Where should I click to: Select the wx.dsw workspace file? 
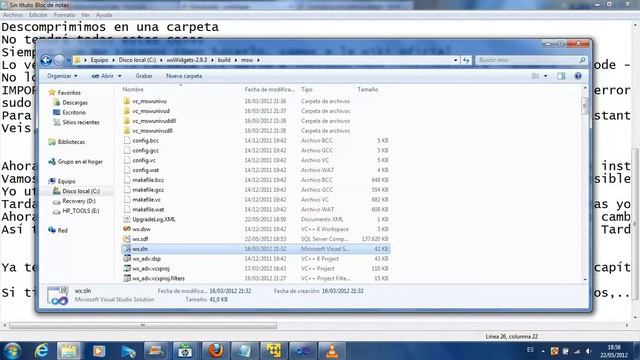(141, 229)
